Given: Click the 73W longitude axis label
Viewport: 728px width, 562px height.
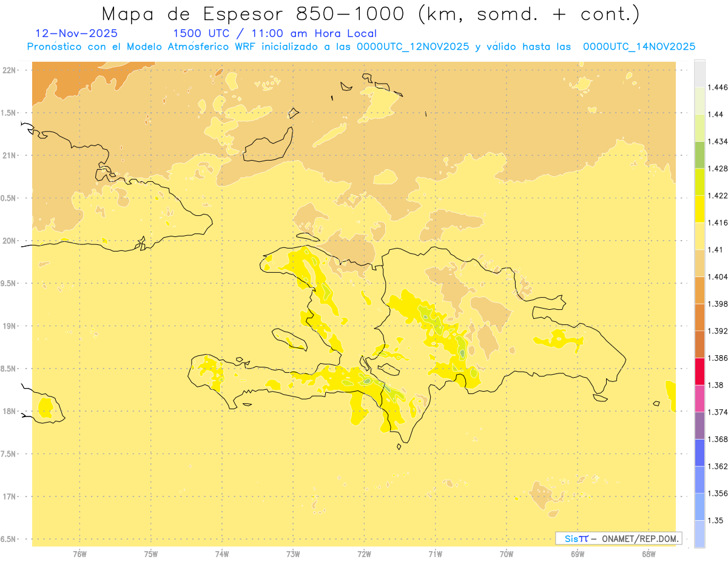Looking at the screenshot, I should (293, 554).
